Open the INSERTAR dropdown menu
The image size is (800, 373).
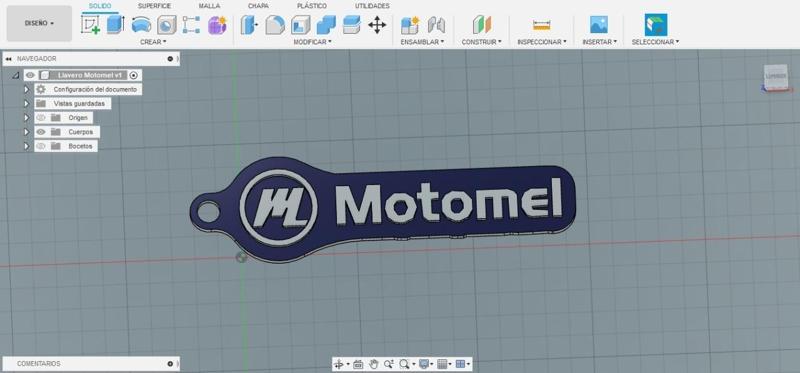point(599,42)
